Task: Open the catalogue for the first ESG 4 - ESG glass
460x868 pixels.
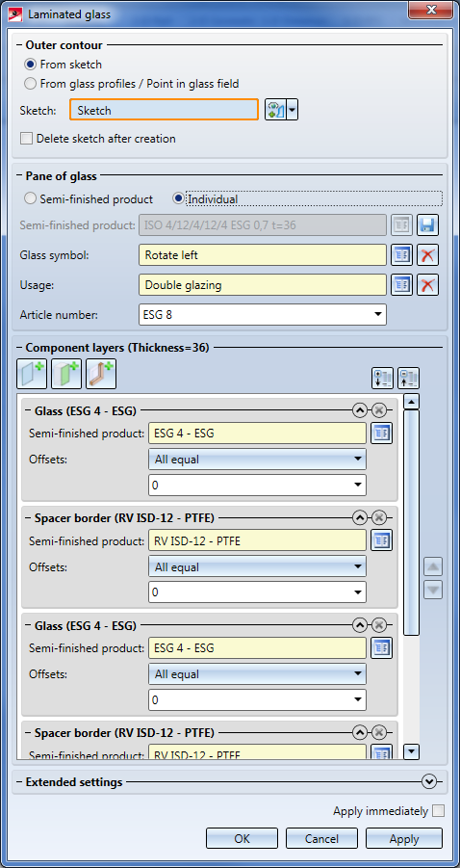Action: point(381,434)
